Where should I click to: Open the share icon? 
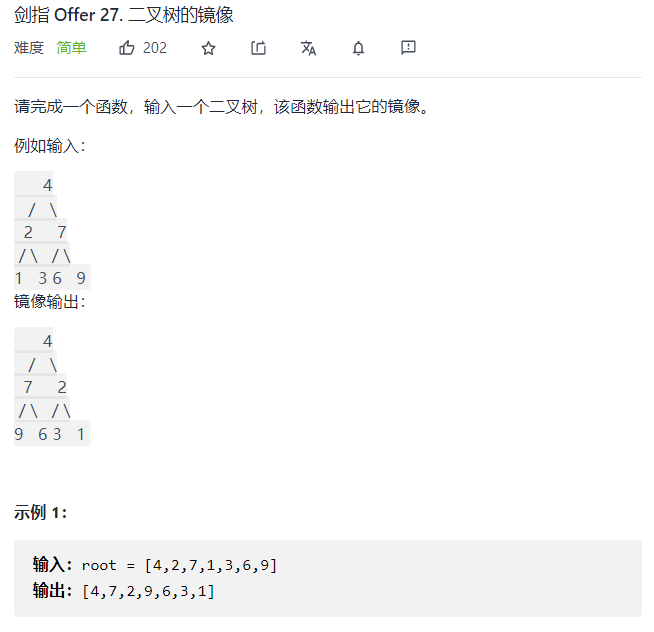click(258, 48)
